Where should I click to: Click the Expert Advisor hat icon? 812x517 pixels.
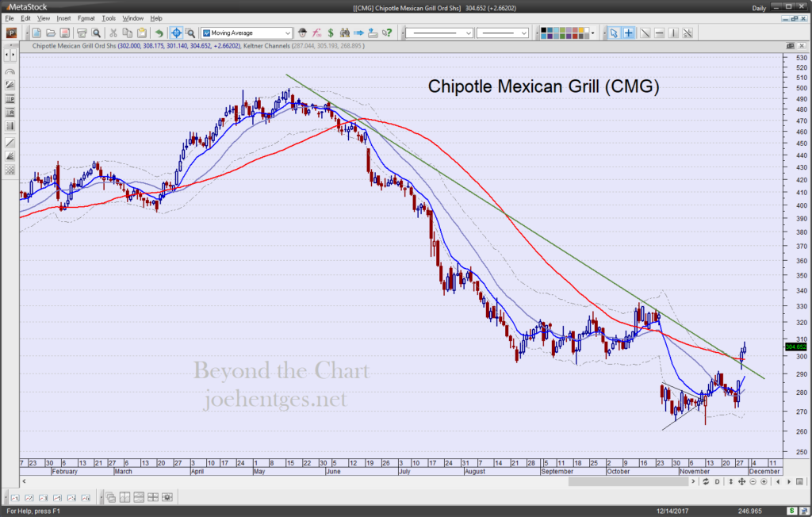[302, 33]
